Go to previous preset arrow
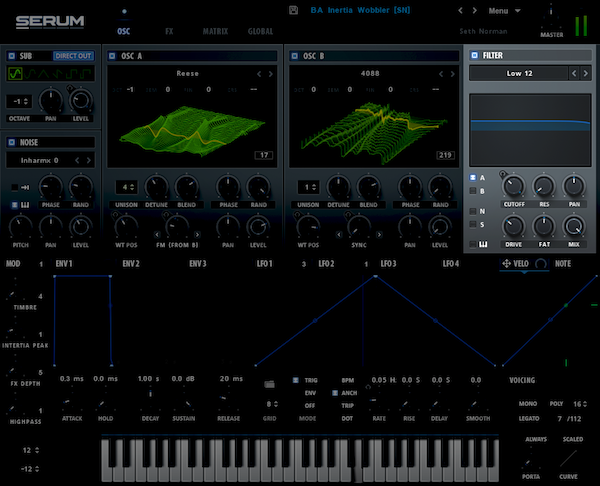 [460, 11]
